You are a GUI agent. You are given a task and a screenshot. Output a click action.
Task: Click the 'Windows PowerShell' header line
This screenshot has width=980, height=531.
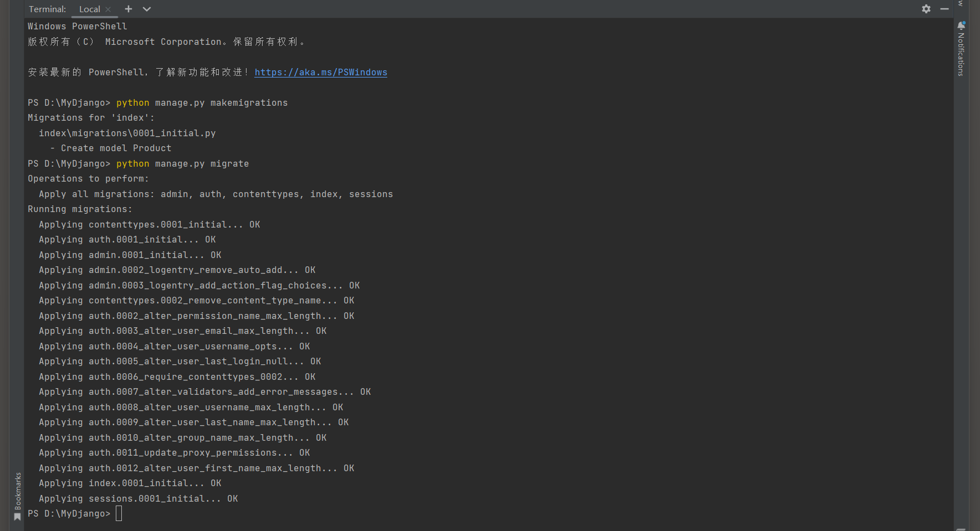(78, 27)
